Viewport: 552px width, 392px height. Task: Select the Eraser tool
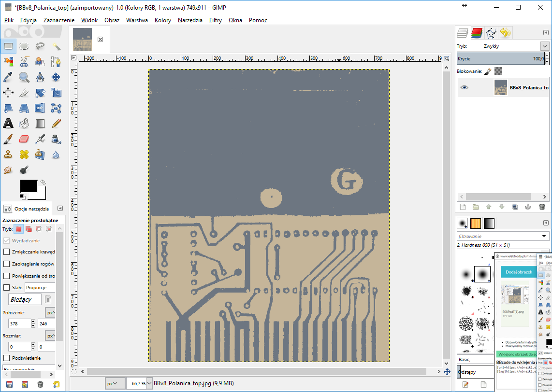24,139
